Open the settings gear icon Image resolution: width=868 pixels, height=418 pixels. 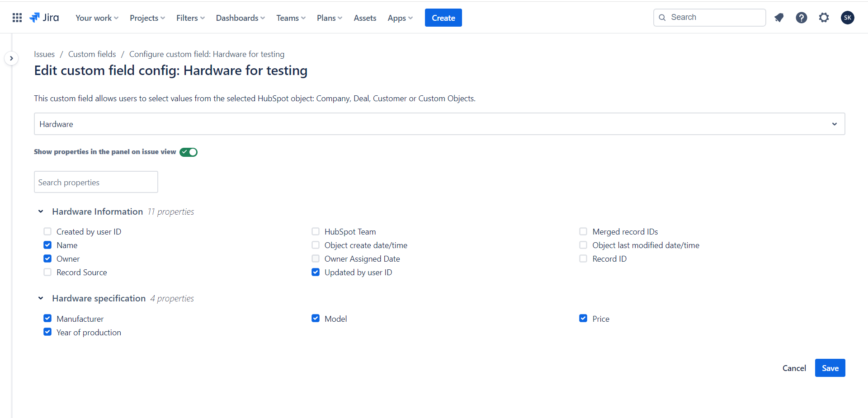tap(824, 18)
